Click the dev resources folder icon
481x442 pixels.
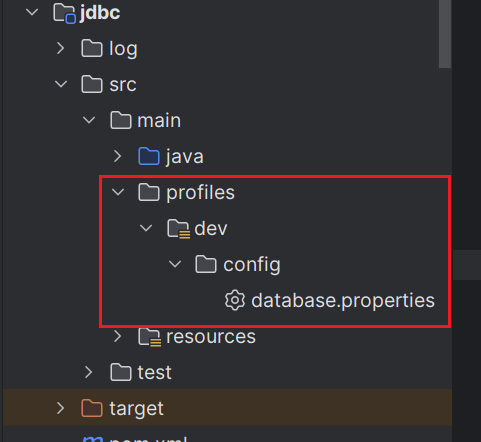[x=178, y=229]
